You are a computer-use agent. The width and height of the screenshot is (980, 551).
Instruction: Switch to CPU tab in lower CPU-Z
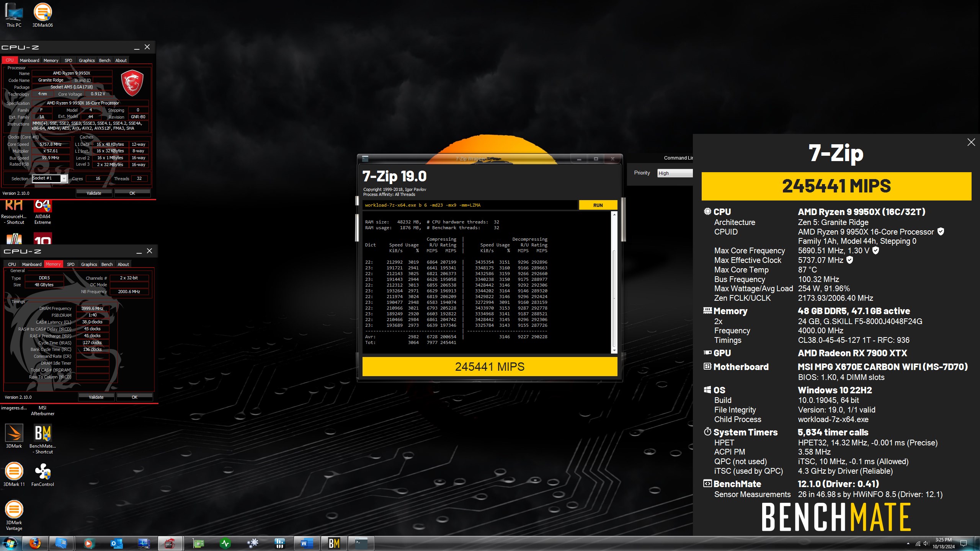pyautogui.click(x=12, y=264)
